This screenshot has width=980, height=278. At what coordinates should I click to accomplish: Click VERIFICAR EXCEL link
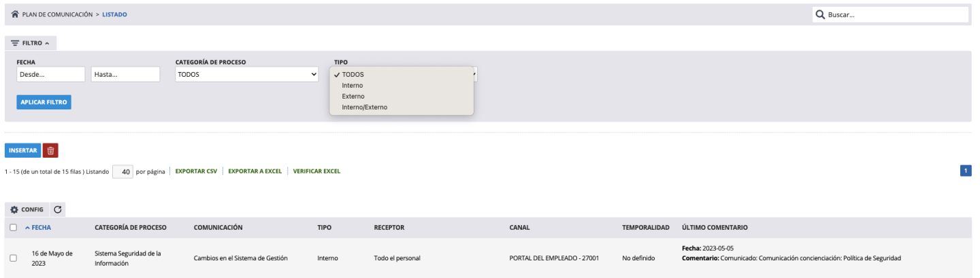(x=316, y=171)
